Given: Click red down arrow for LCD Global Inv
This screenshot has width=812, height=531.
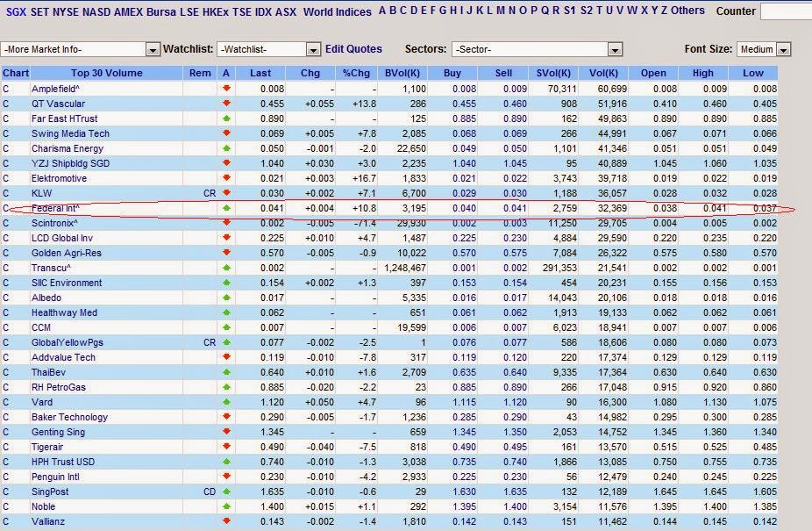Looking at the screenshot, I should 226,238.
